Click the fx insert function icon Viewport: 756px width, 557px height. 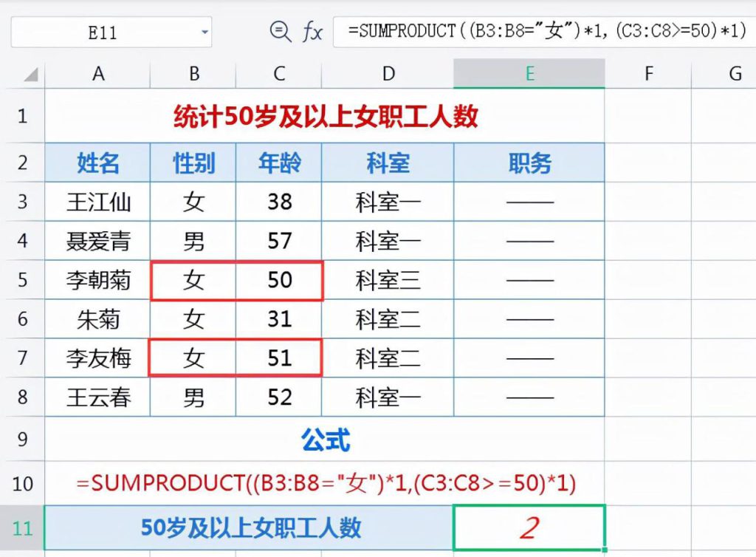pos(312,33)
